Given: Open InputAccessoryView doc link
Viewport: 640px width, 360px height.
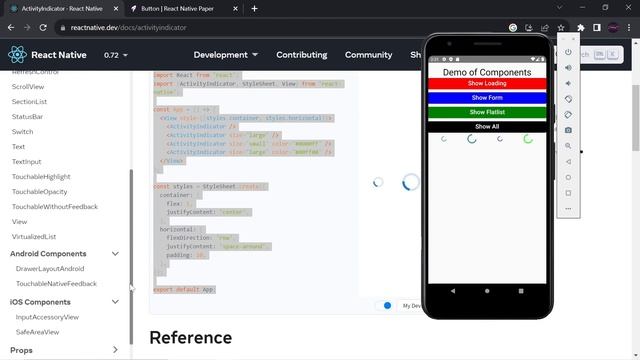Looking at the screenshot, I should (47, 317).
